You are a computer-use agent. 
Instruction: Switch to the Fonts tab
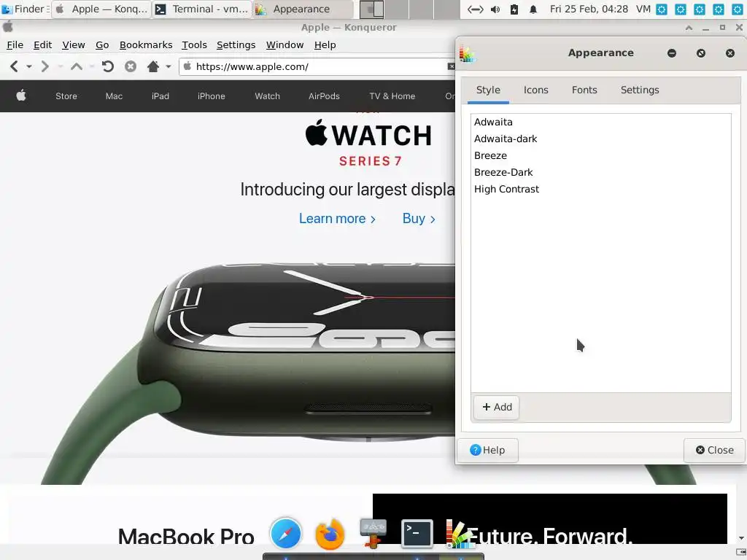pyautogui.click(x=584, y=90)
